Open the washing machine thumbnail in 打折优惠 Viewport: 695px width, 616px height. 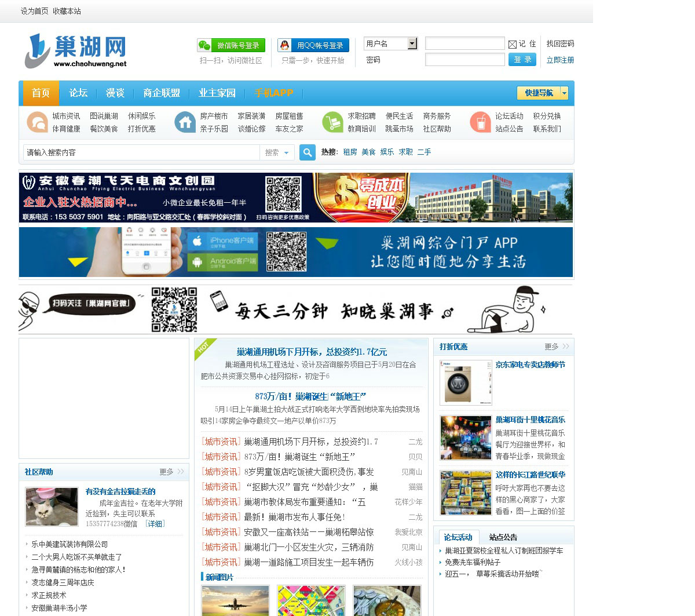[x=466, y=382]
